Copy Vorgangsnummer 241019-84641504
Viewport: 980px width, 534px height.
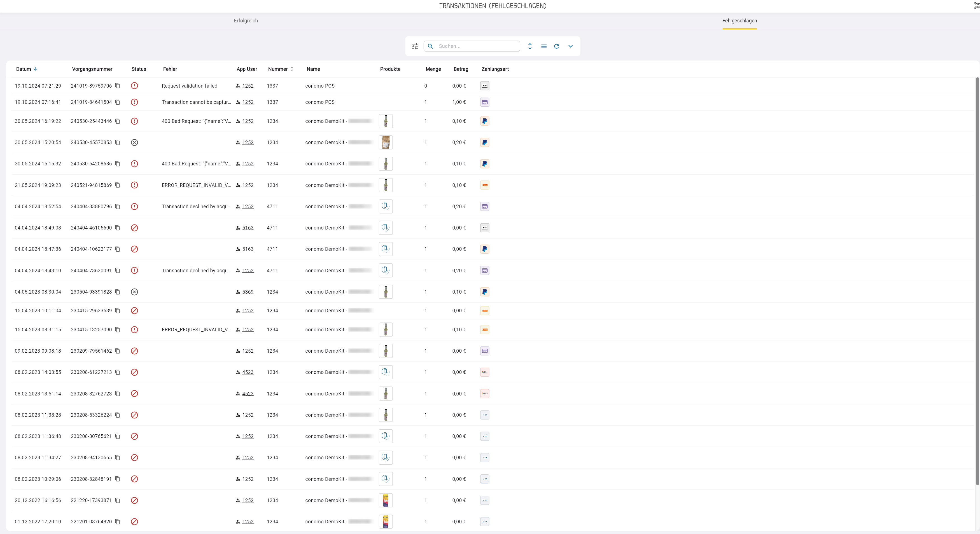coord(118,102)
